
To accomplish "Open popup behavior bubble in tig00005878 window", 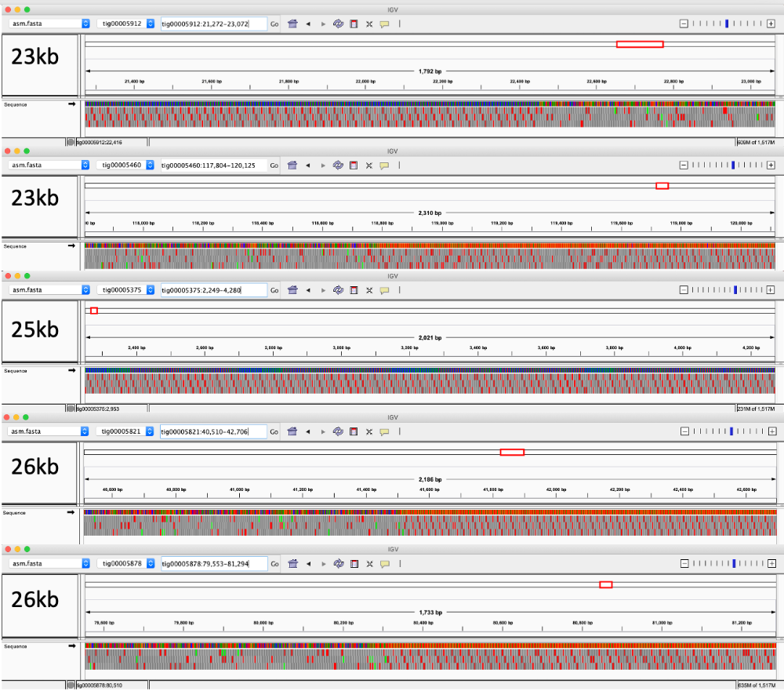I will coord(384,563).
